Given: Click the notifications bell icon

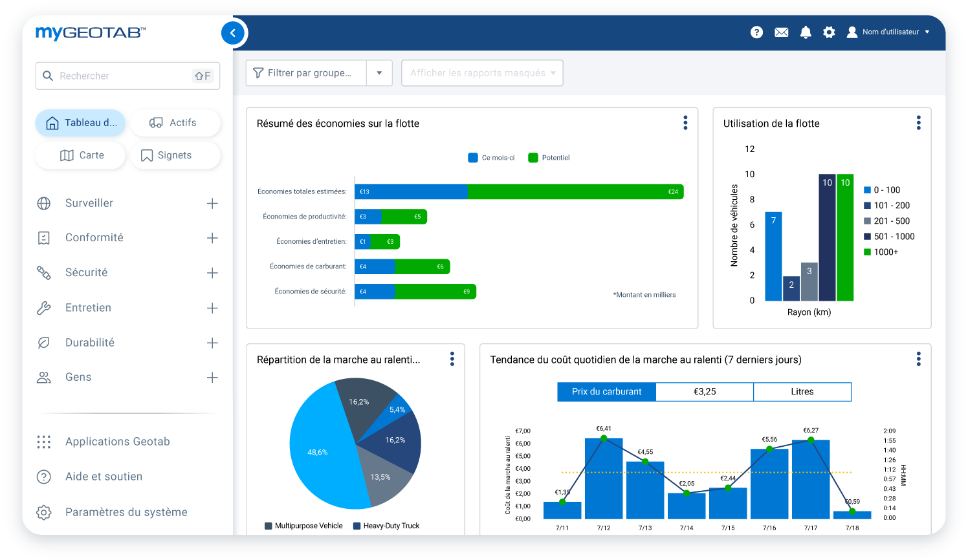Looking at the screenshot, I should [x=805, y=32].
